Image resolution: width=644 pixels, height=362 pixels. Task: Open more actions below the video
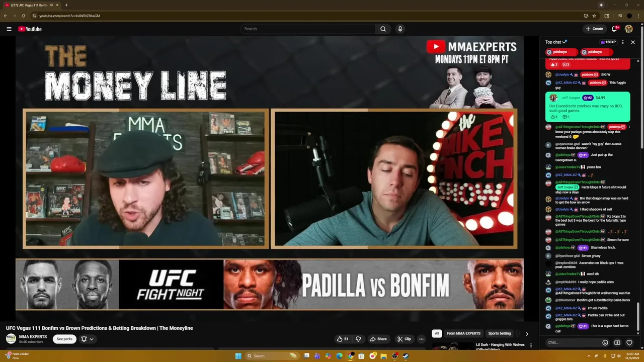pyautogui.click(x=421, y=339)
